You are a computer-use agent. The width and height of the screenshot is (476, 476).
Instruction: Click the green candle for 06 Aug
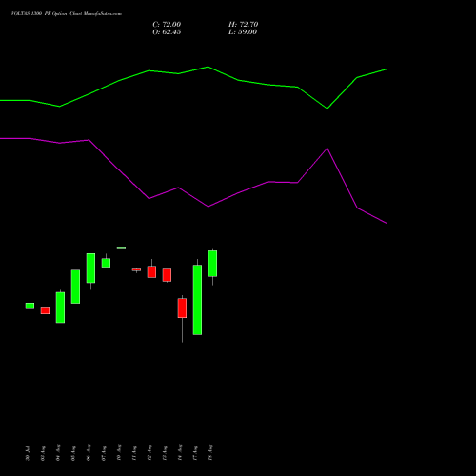pos(90,268)
